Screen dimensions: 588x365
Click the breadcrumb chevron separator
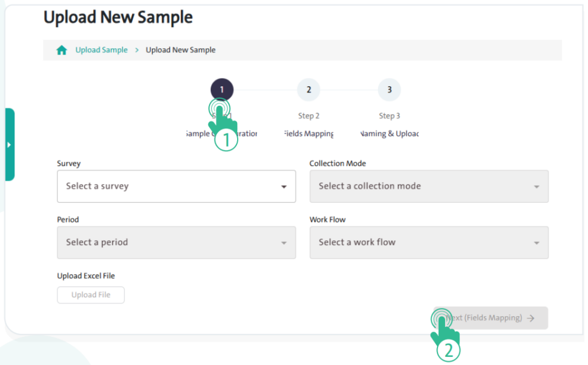pyautogui.click(x=137, y=50)
